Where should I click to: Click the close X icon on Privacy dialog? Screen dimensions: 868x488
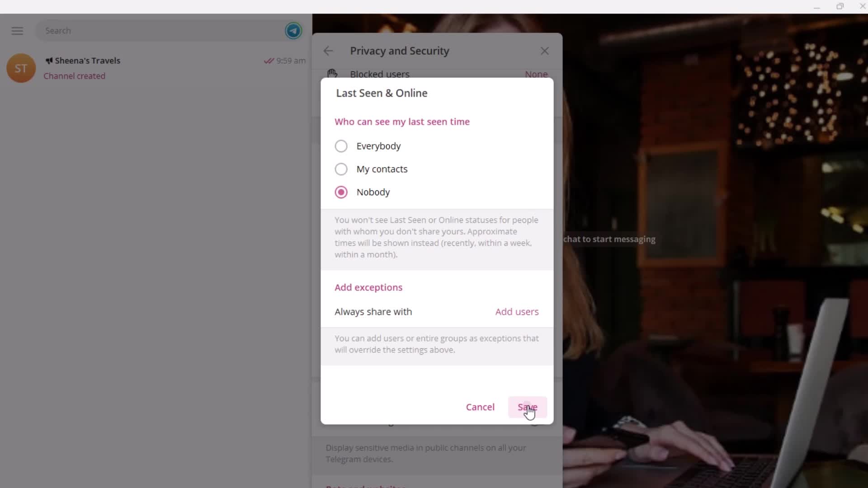tap(544, 51)
